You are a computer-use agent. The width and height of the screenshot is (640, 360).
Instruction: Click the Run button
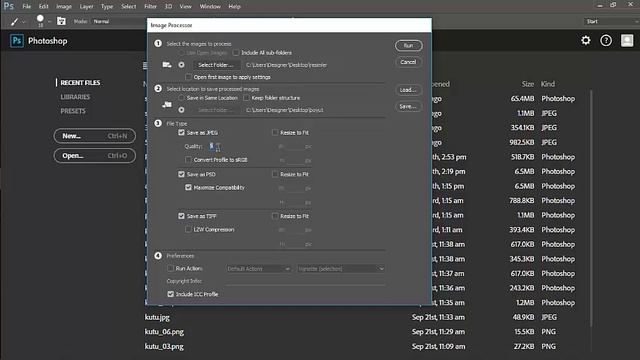tap(409, 45)
